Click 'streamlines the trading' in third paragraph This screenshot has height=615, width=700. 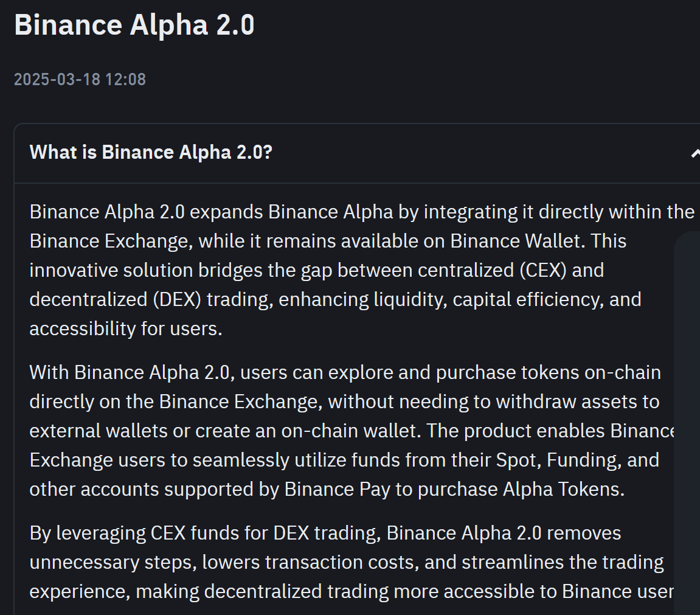[563, 563]
